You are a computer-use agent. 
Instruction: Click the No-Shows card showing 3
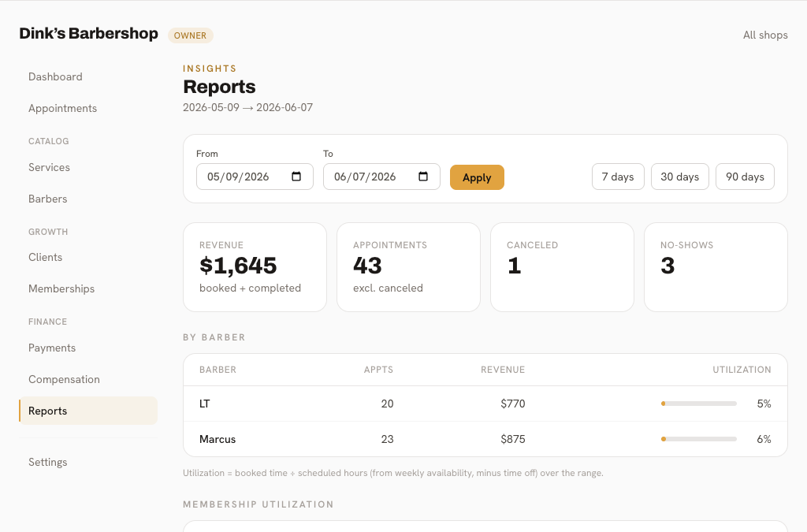(716, 267)
